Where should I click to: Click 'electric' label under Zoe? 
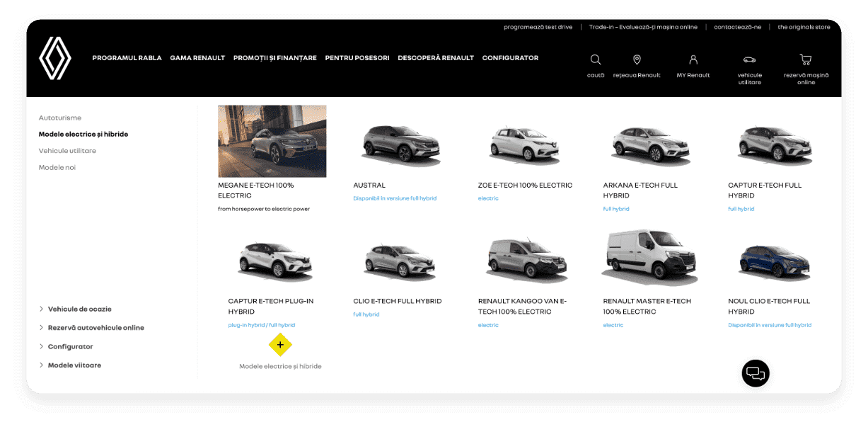[488, 198]
